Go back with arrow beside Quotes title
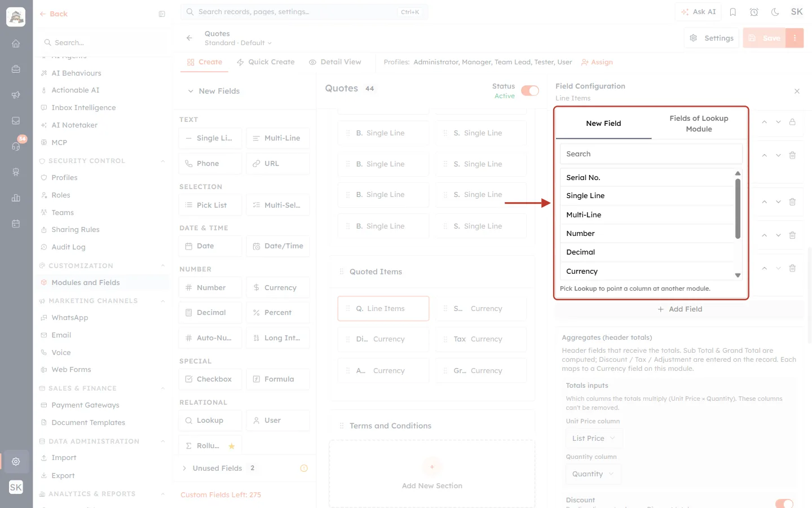The image size is (812, 508). click(x=189, y=38)
